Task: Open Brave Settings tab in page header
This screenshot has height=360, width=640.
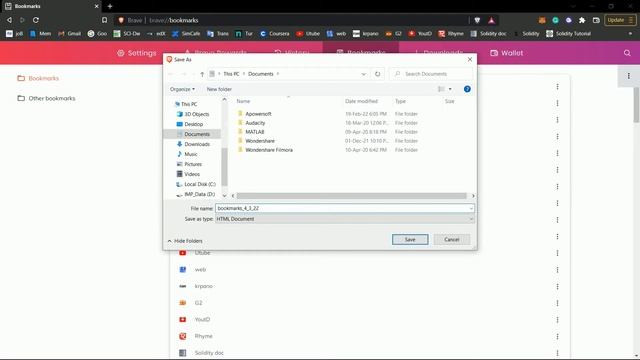Action: 137,53
